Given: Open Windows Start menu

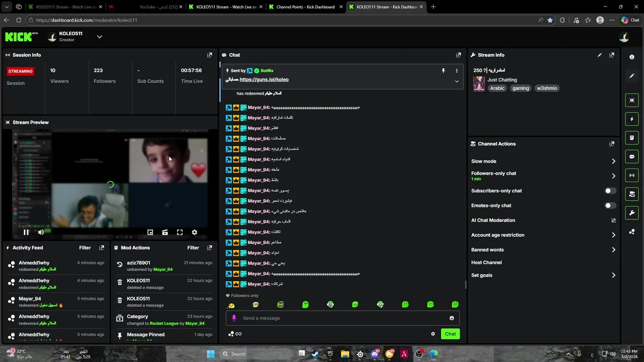Looking at the screenshot, I should coord(210,354).
